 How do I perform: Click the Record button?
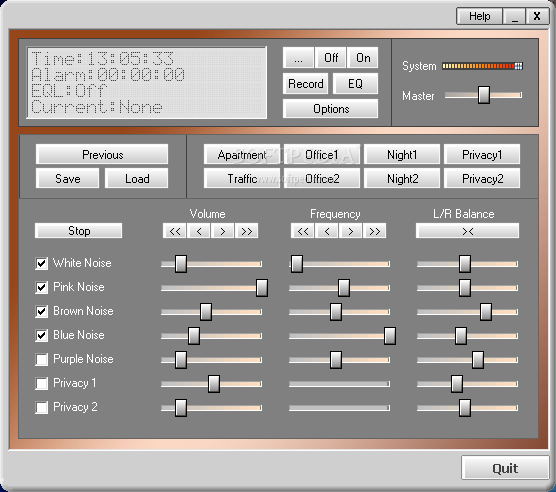click(306, 84)
